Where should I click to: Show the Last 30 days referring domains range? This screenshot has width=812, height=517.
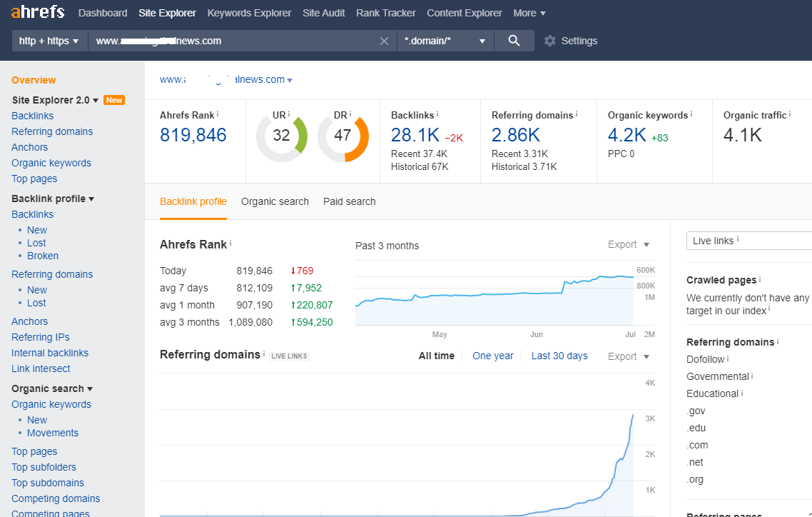[x=559, y=356]
